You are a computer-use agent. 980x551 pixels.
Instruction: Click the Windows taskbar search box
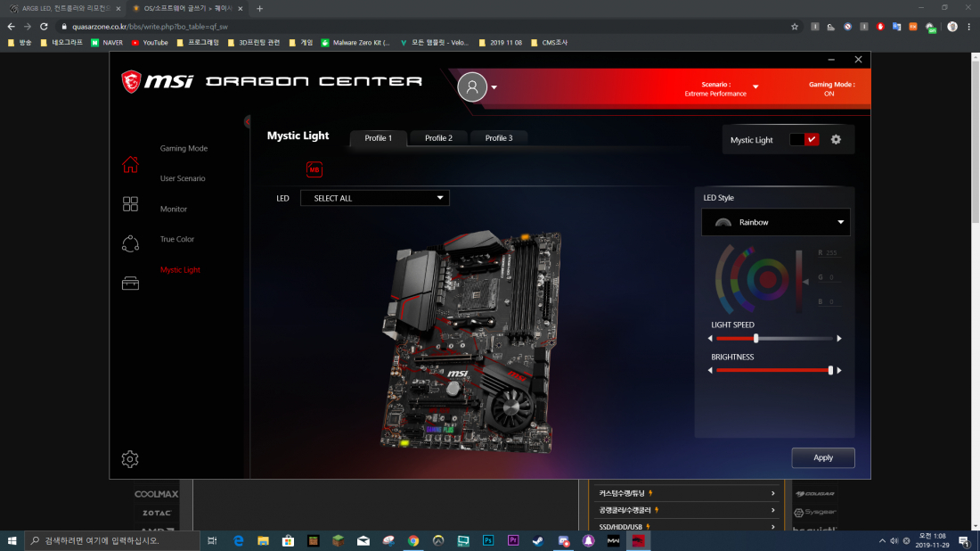tap(112, 540)
